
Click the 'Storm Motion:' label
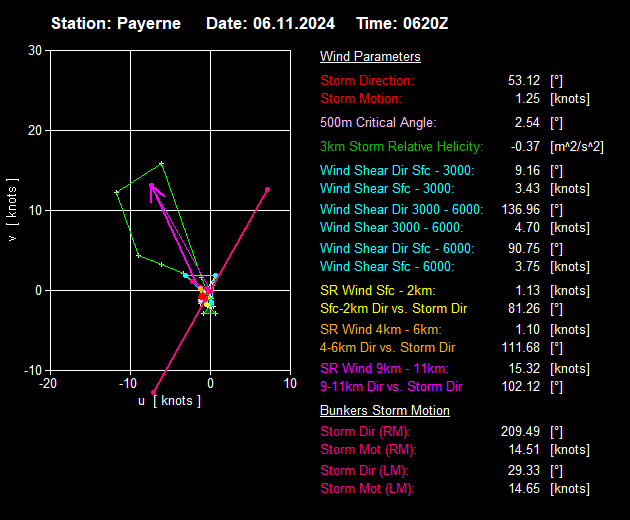coord(361,98)
